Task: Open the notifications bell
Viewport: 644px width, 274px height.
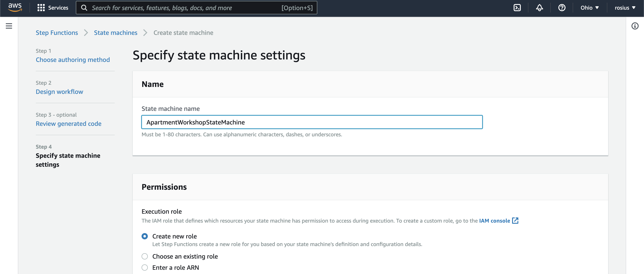Action: [539, 8]
